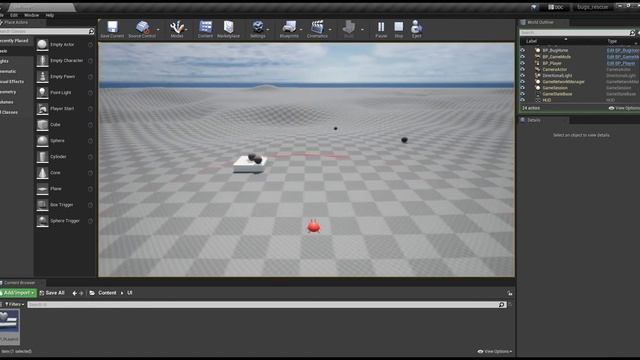
Task: Select the UI widget asset thumbnail
Action: click(x=9, y=327)
